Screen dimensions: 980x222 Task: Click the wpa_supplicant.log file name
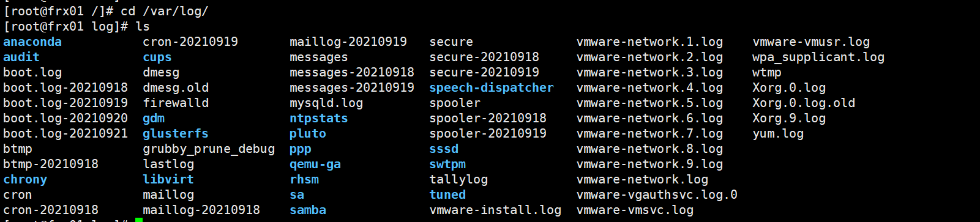click(818, 57)
